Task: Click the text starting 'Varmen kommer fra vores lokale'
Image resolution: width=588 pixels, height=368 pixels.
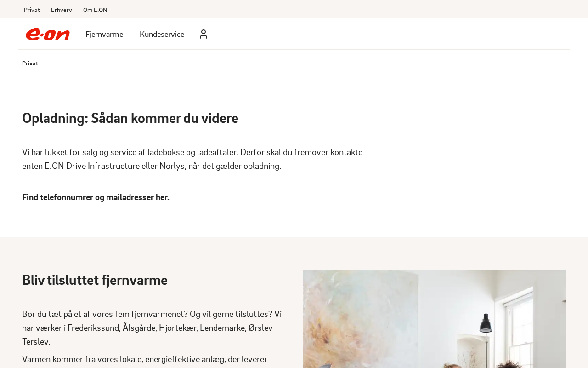Action: (145, 359)
